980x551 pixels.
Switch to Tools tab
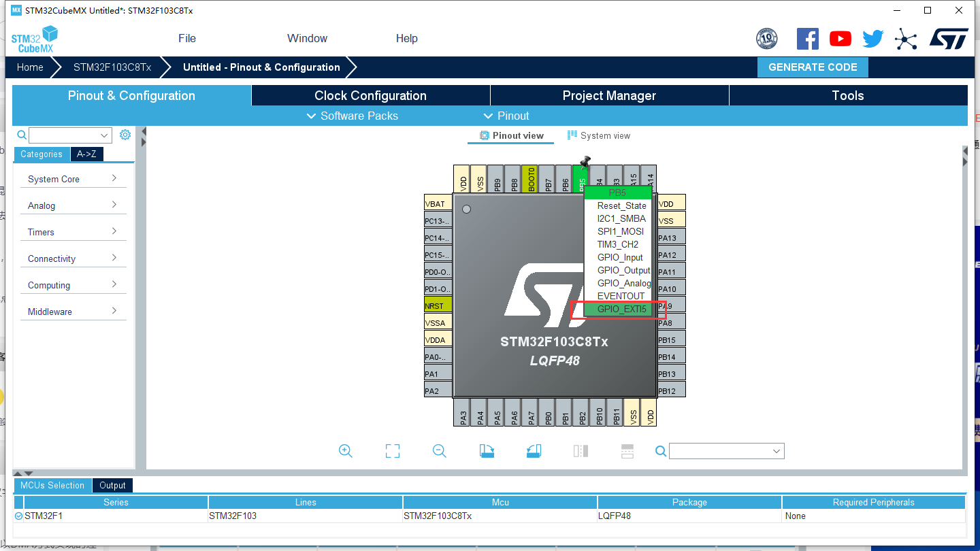tap(848, 95)
